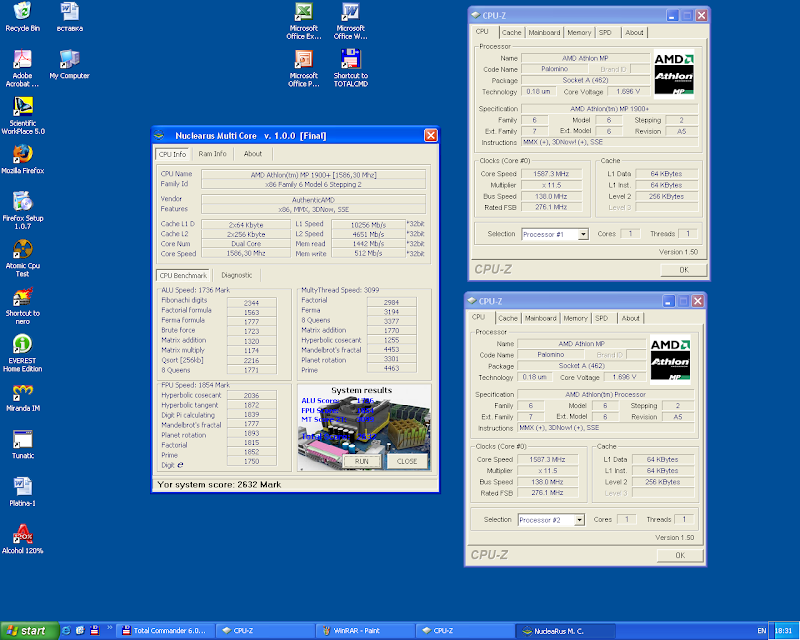Open Shortcut to nero icon
Viewport: 800px width, 640px height.
point(22,305)
